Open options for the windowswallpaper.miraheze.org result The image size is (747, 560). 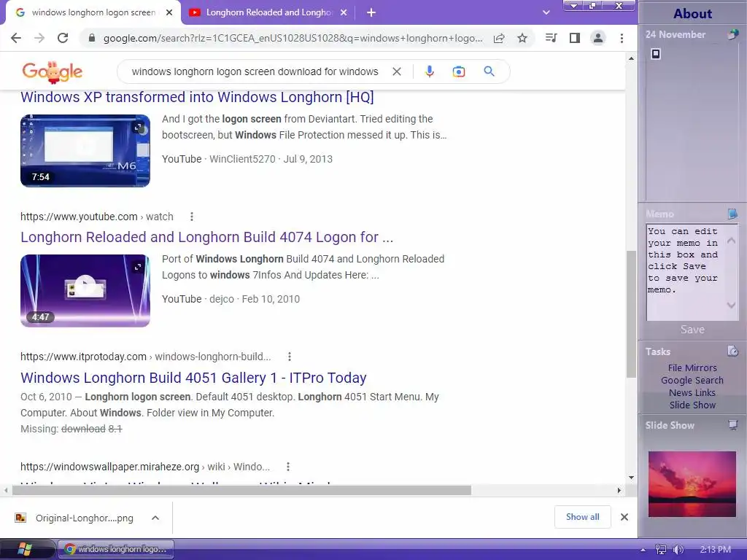[x=287, y=467]
